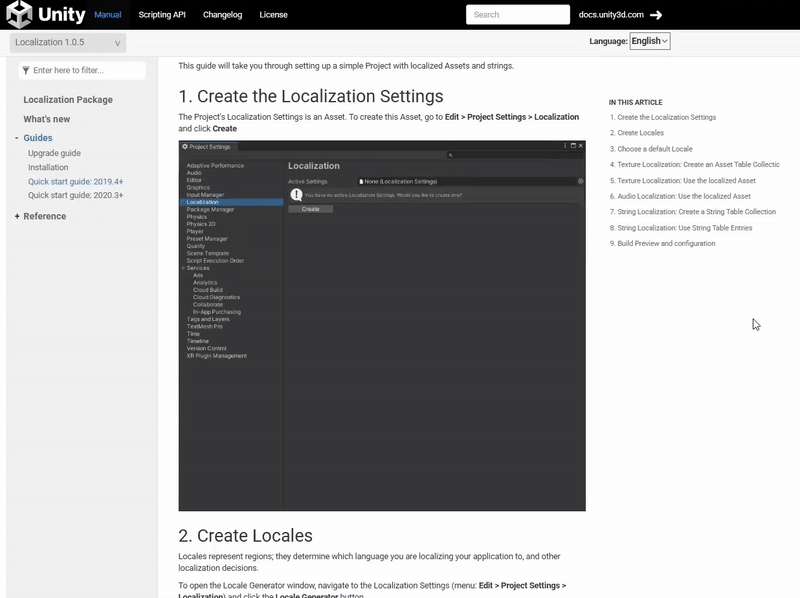Click the Project Settings screenshot image
Viewport: 800px width, 598px height.
pyautogui.click(x=382, y=326)
